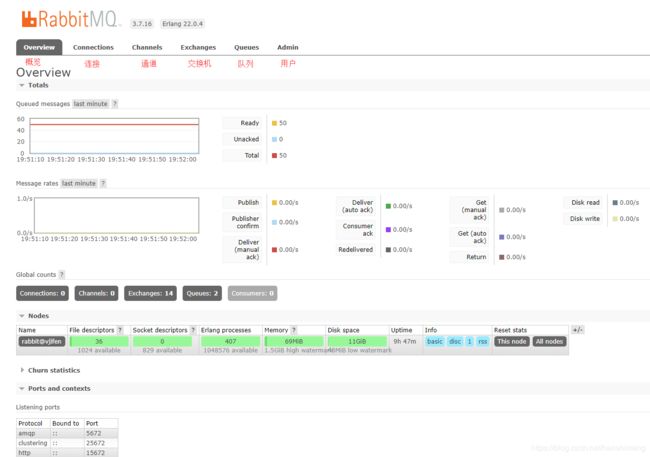Open the Admin tab
The height and width of the screenshot is (457, 650).
288,47
